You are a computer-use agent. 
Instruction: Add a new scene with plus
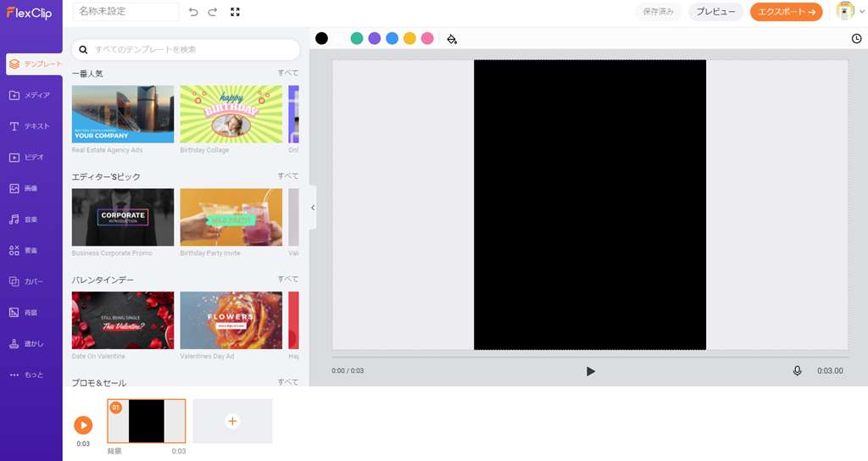(232, 421)
